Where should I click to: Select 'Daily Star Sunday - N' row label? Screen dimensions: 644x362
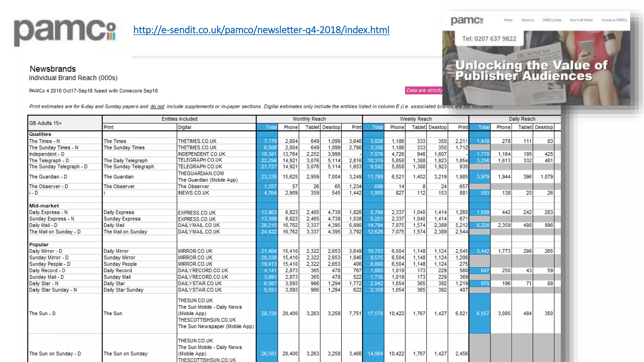53,290
